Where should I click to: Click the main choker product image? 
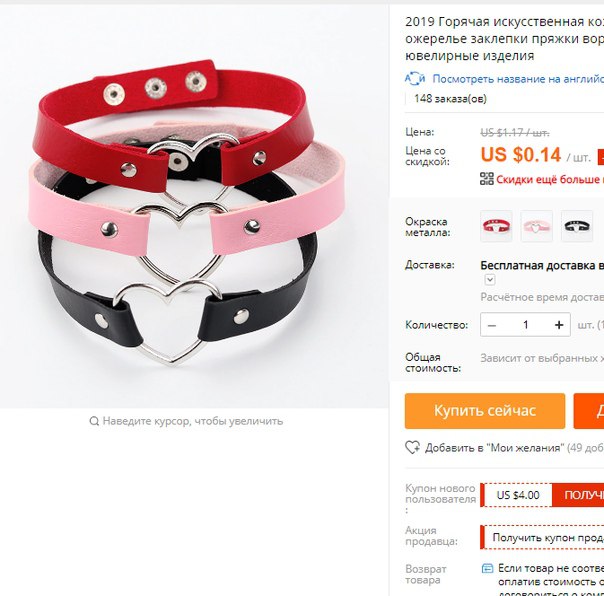point(194,207)
